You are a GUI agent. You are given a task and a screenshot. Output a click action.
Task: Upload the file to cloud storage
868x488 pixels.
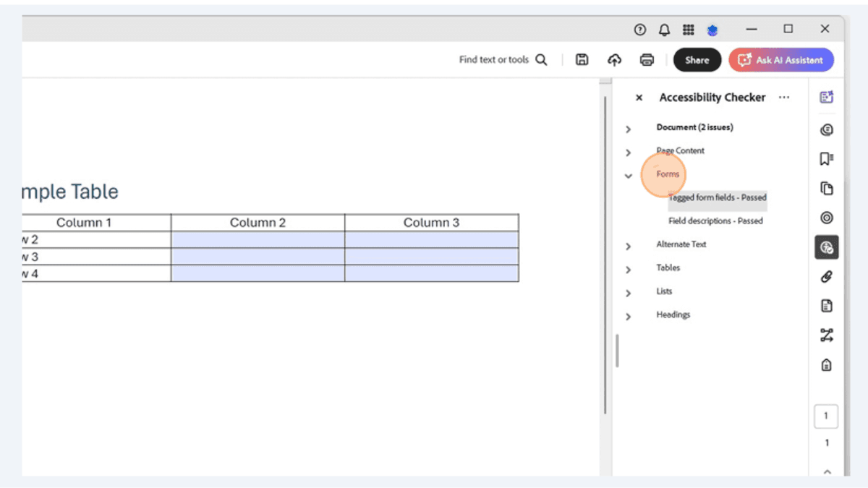pyautogui.click(x=614, y=59)
